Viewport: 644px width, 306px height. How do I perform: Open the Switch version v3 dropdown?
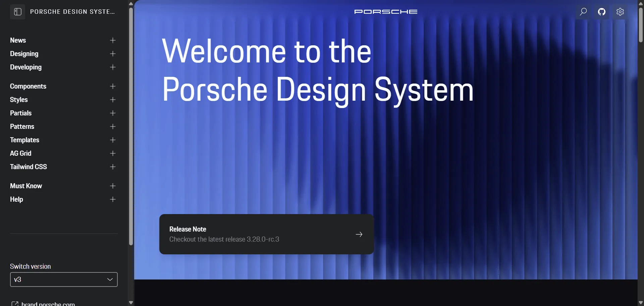coord(64,279)
